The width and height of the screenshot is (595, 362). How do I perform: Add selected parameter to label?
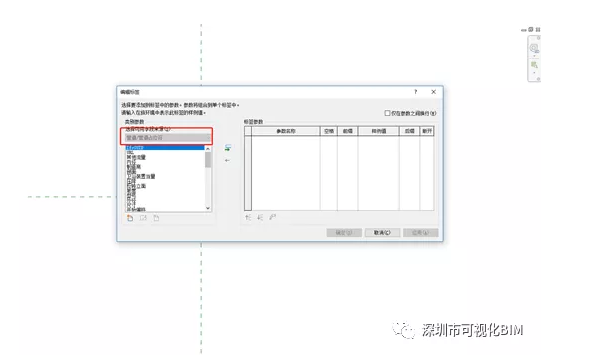[228, 148]
